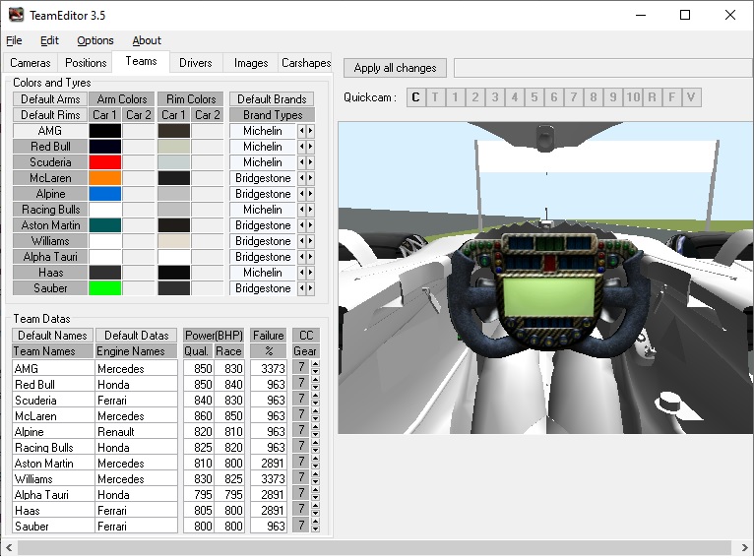
Task: Pick Sauber green Car 1 arm color
Action: (105, 288)
